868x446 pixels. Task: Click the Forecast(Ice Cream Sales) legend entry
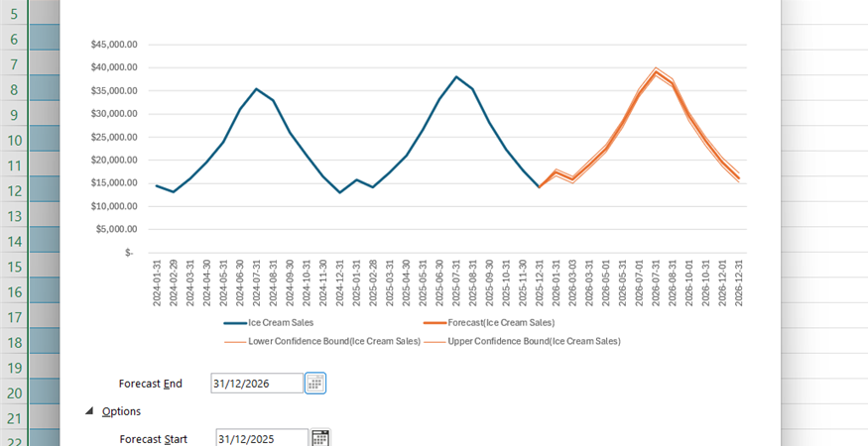point(489,322)
